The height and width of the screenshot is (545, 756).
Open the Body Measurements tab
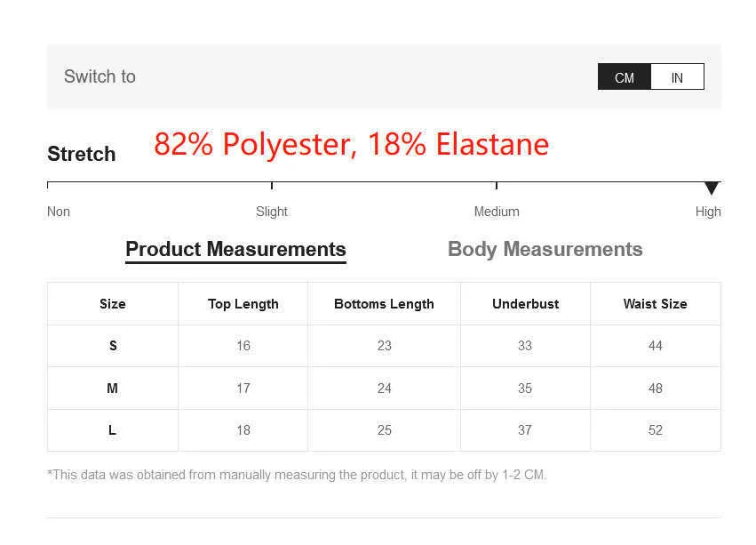[x=545, y=249]
